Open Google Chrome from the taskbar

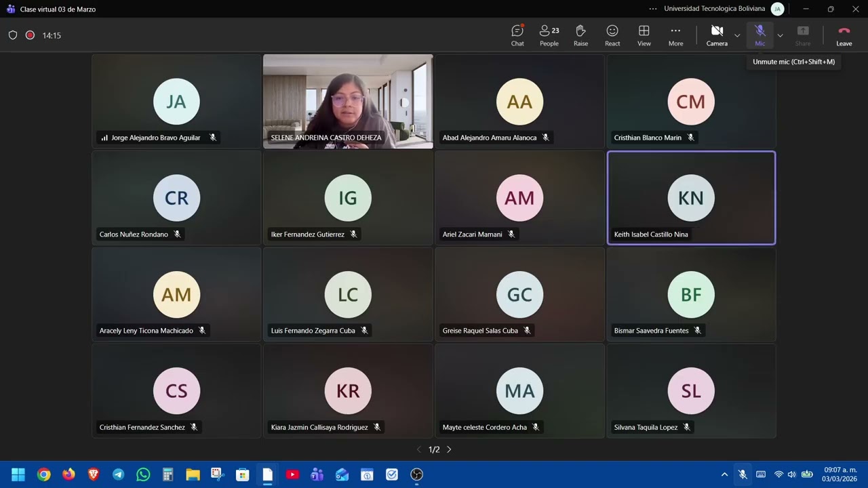coord(43,474)
